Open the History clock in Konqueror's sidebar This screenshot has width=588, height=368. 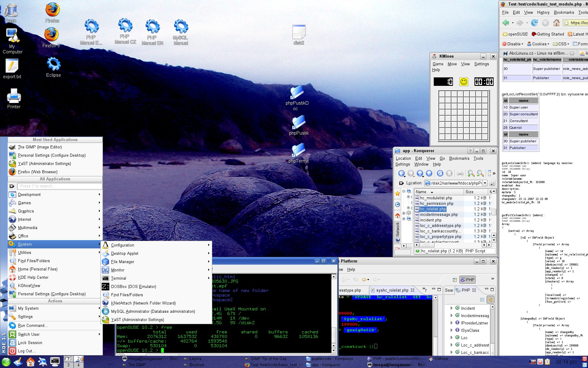[x=398, y=205]
